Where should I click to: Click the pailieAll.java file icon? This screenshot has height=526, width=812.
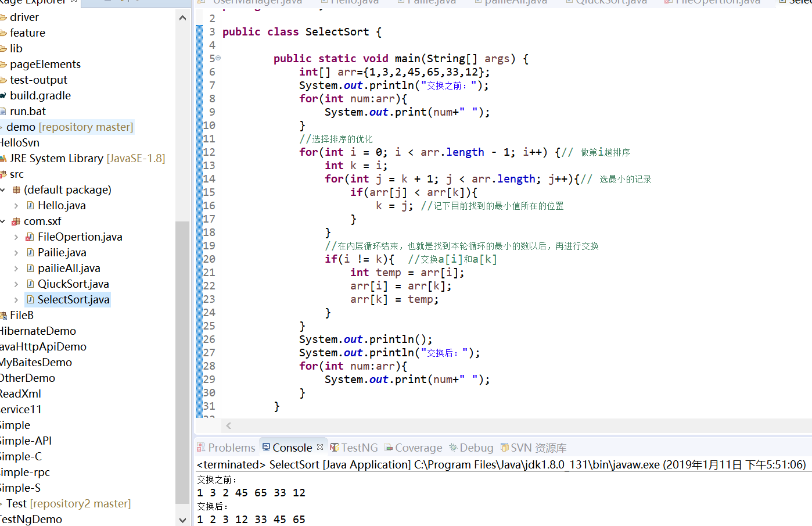click(x=30, y=268)
